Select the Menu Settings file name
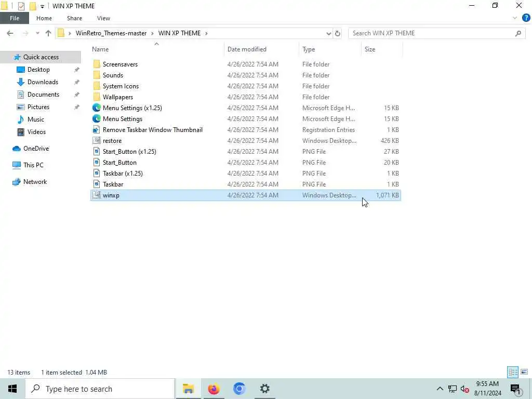The width and height of the screenshot is (532, 399). pyautogui.click(x=123, y=119)
